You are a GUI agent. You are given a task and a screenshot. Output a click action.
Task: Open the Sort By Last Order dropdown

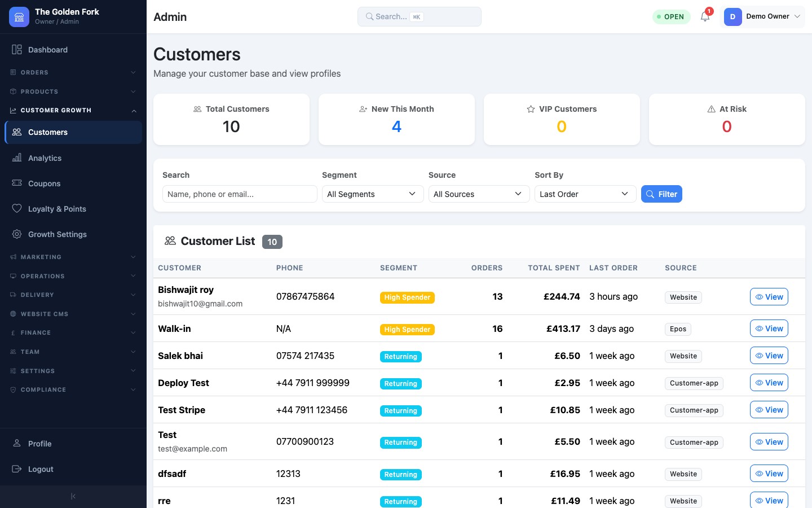coord(585,194)
